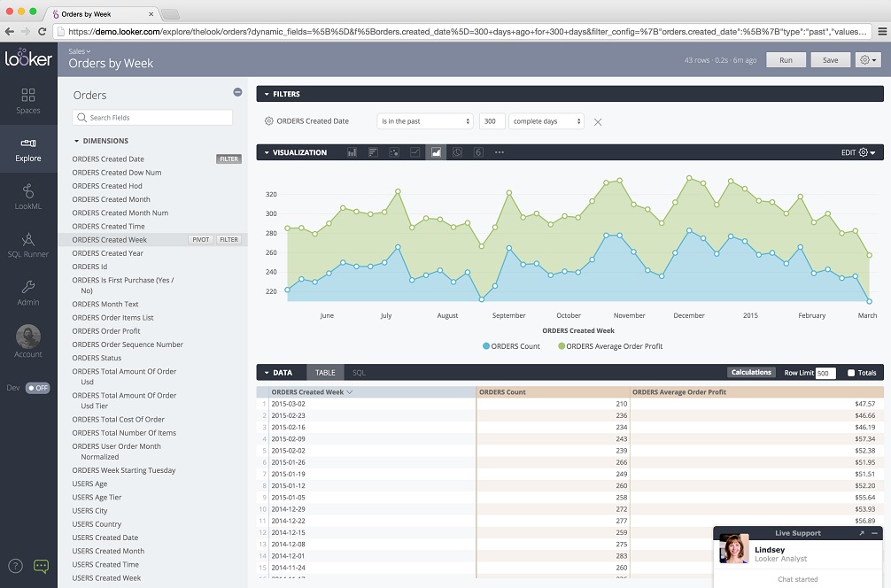Click the Search Fields input box
The image size is (891, 588).
click(x=152, y=117)
